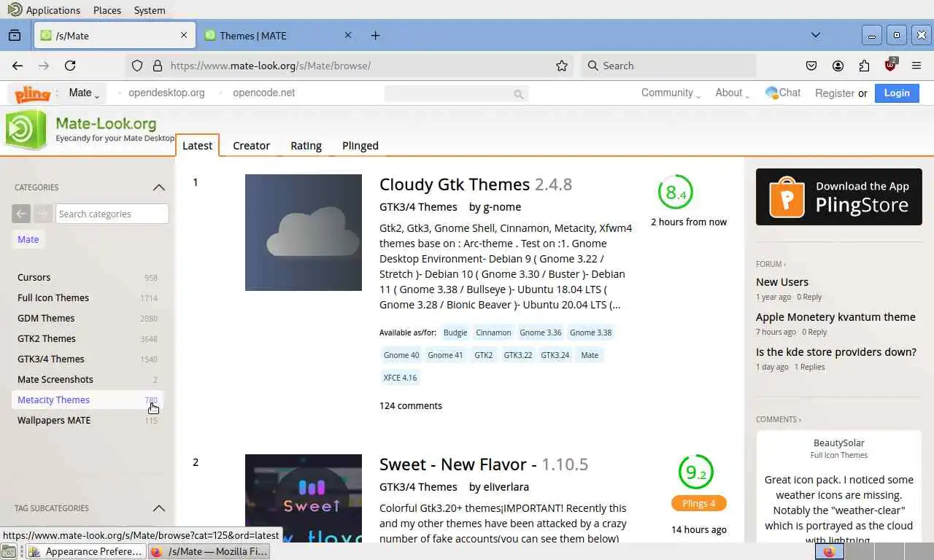The width and height of the screenshot is (934, 560).
Task: Open the uBlock Origin extension icon
Action: tap(890, 65)
